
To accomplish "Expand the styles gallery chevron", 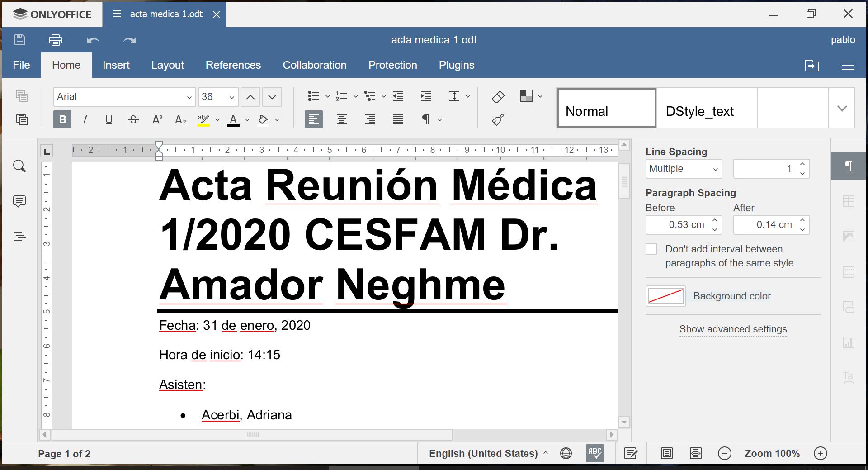I will 842,108.
